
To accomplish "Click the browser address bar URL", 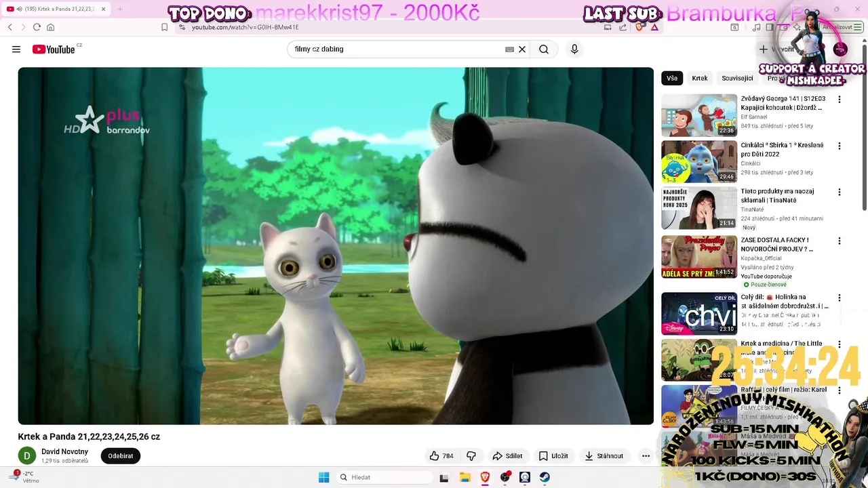I will tap(245, 27).
